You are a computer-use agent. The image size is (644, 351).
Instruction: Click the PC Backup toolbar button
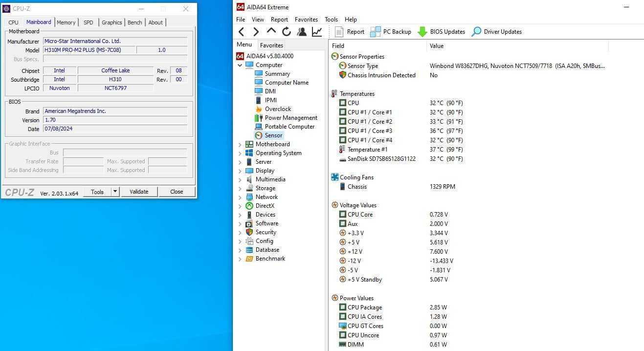(391, 32)
